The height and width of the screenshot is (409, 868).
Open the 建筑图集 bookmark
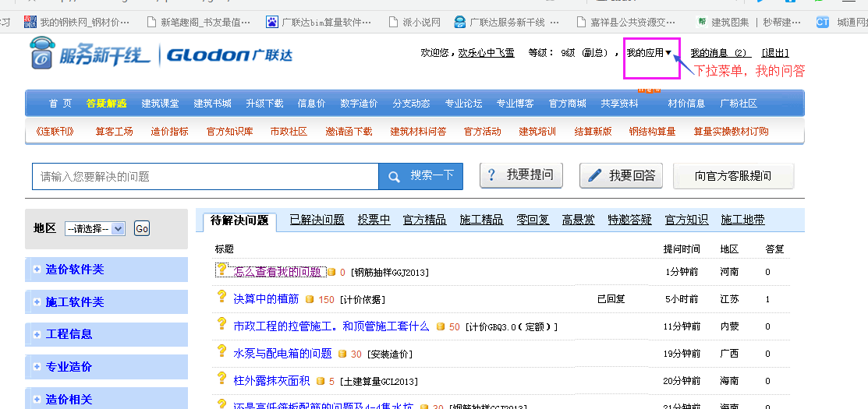click(x=749, y=22)
